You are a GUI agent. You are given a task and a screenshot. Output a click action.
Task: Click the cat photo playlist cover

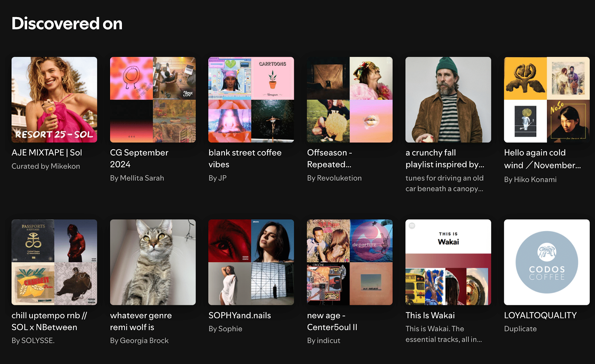(x=153, y=262)
